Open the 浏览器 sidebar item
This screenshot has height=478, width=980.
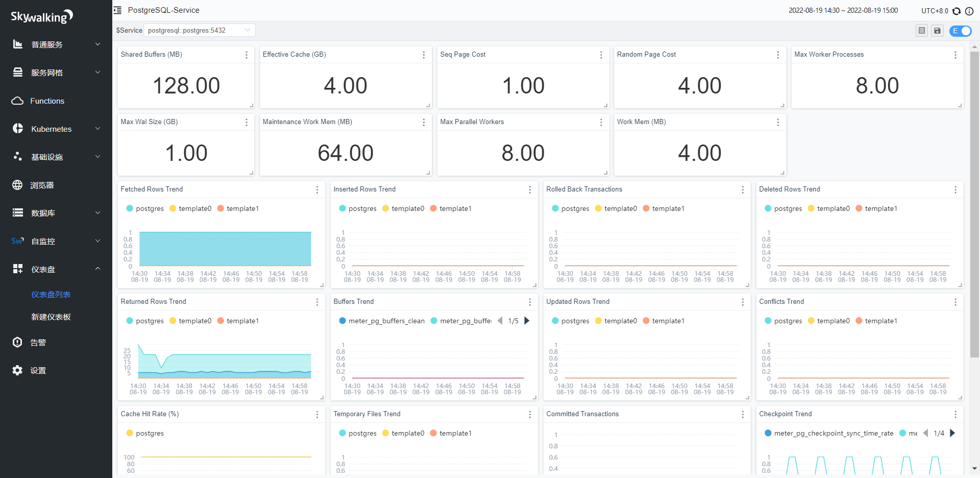pos(56,185)
